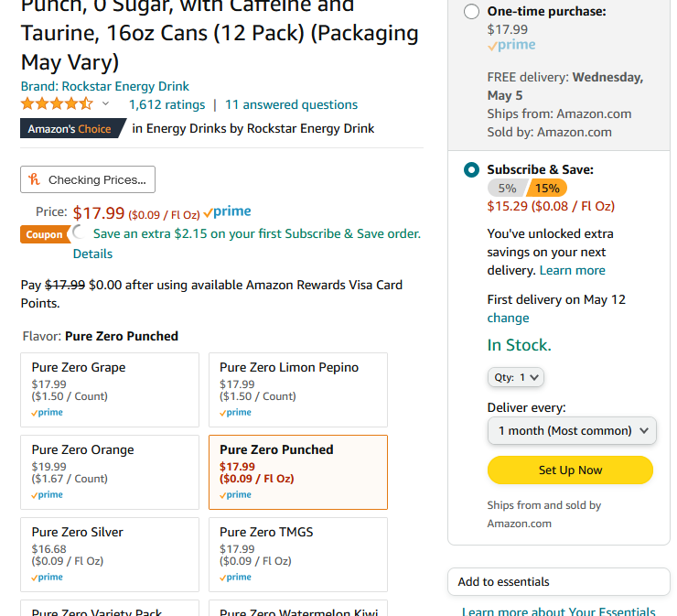The height and width of the screenshot is (616, 677).
Task: Click the coupon loading spinner
Action: (x=79, y=232)
